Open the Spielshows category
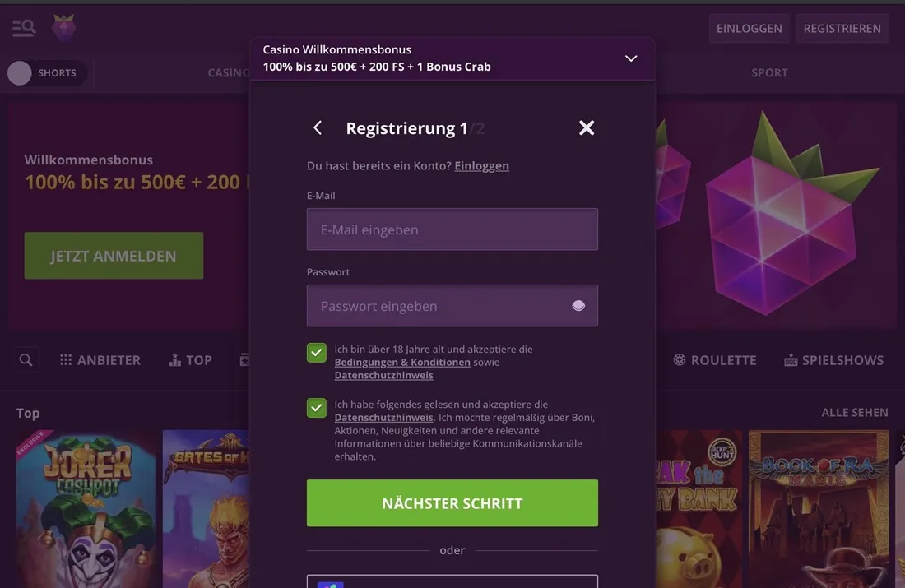905x588 pixels. [833, 360]
